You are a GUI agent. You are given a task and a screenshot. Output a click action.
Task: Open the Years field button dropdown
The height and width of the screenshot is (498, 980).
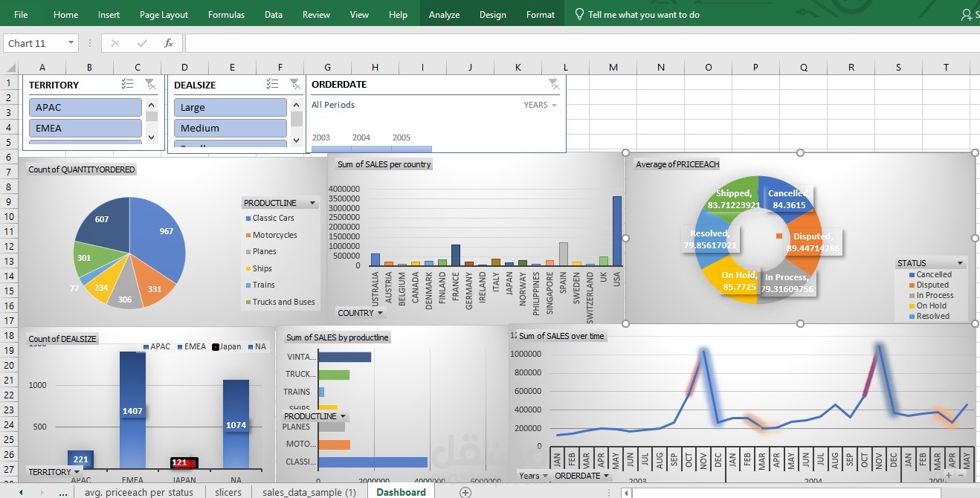pyautogui.click(x=534, y=476)
